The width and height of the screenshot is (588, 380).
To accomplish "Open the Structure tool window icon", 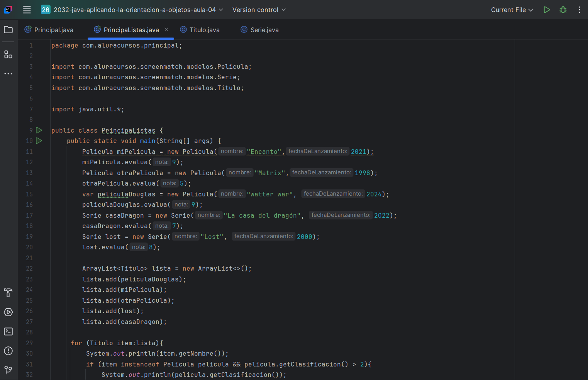I will (x=8, y=55).
